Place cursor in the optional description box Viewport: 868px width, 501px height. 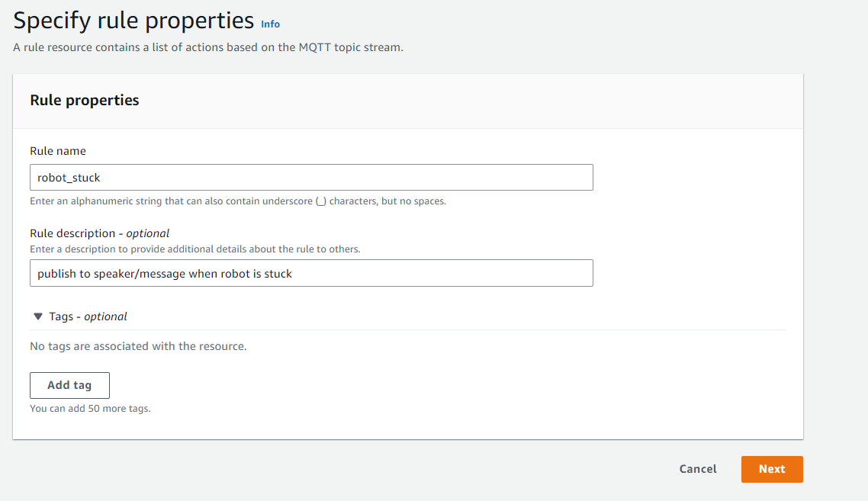tap(311, 273)
